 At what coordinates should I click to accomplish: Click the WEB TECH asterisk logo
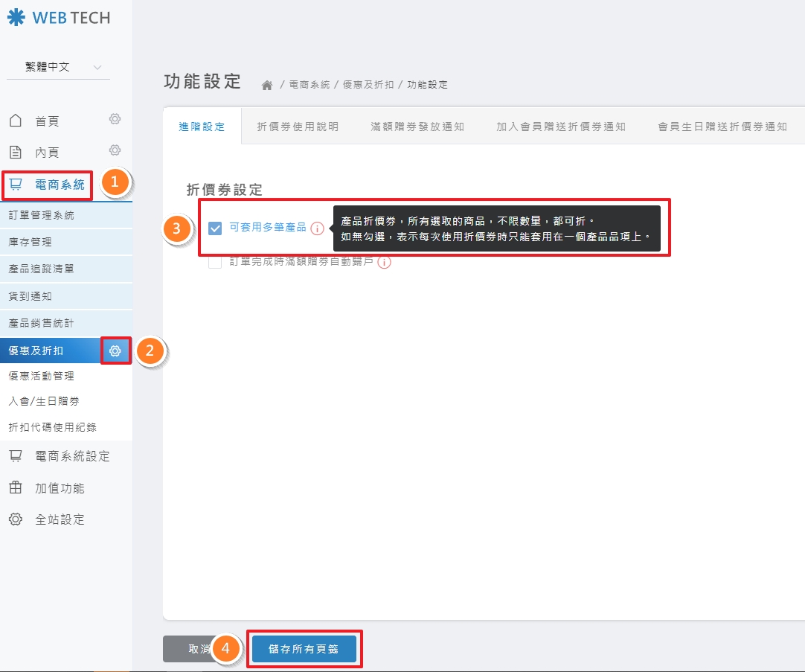[x=16, y=16]
